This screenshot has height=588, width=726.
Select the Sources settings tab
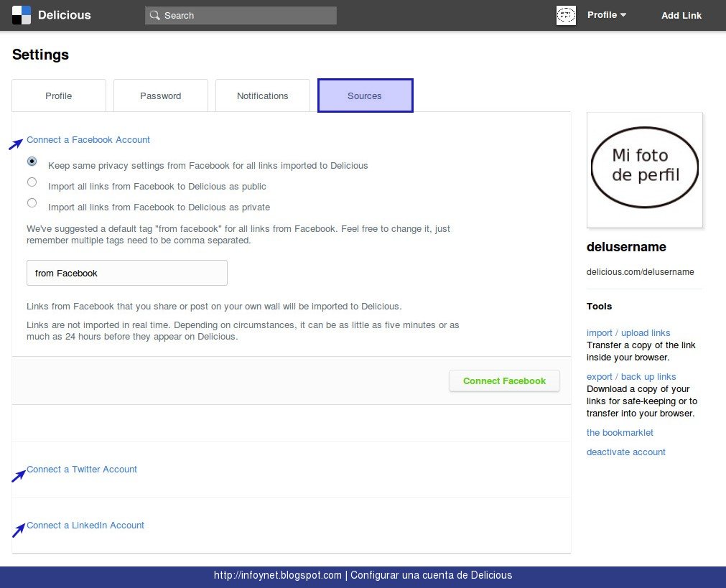click(x=366, y=95)
